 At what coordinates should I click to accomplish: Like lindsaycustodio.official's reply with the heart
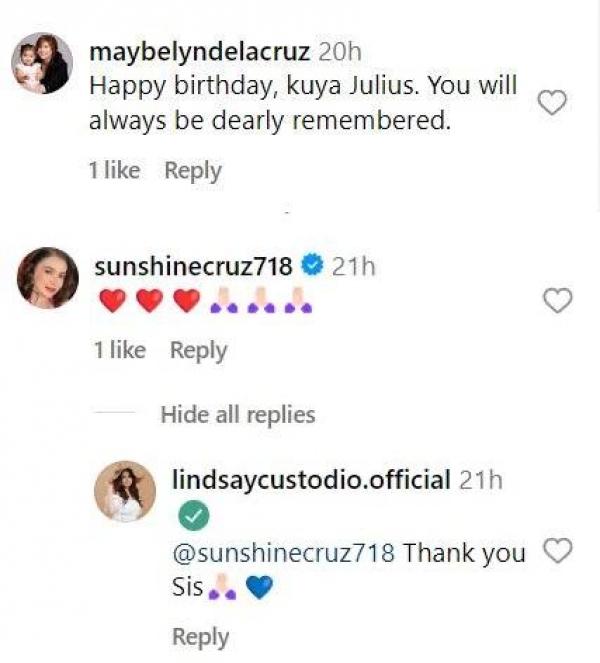(557, 551)
